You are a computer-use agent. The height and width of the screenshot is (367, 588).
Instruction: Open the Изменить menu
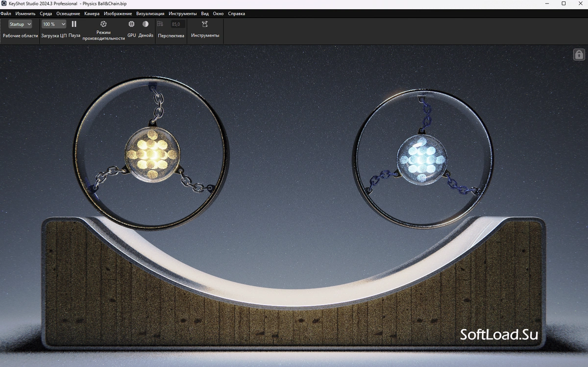point(25,14)
